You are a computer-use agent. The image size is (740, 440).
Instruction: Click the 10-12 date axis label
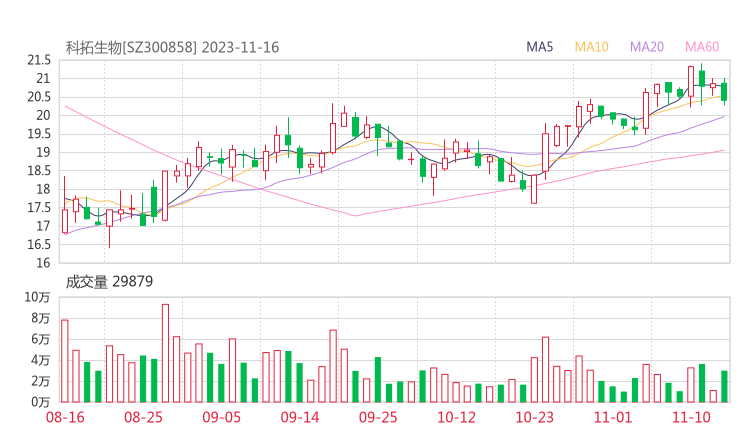tap(456, 417)
